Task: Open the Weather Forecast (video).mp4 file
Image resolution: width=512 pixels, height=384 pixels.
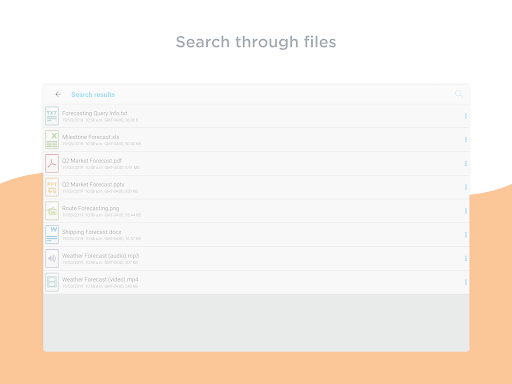Action: tap(256, 282)
